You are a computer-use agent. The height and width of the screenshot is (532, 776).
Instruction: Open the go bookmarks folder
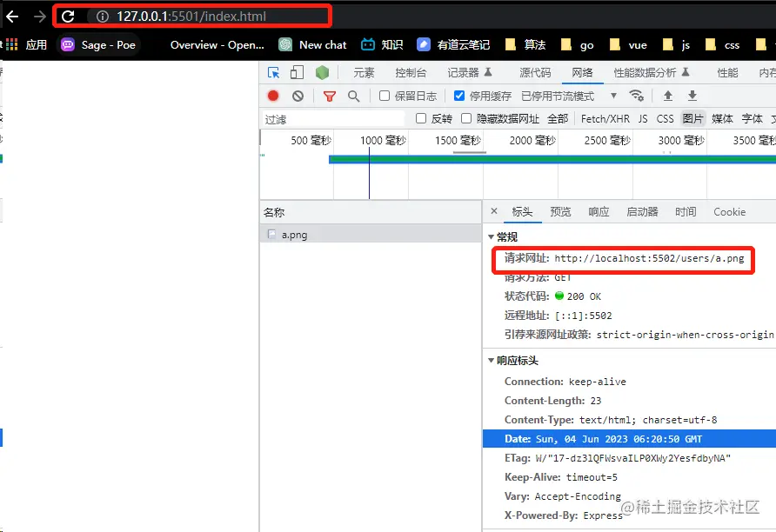(x=577, y=45)
